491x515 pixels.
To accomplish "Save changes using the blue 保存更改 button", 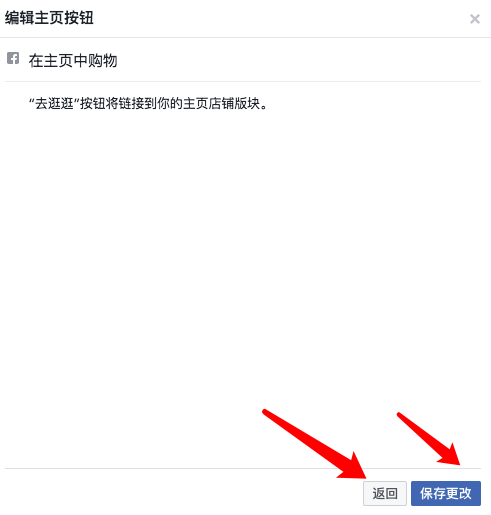I will pyautogui.click(x=446, y=493).
